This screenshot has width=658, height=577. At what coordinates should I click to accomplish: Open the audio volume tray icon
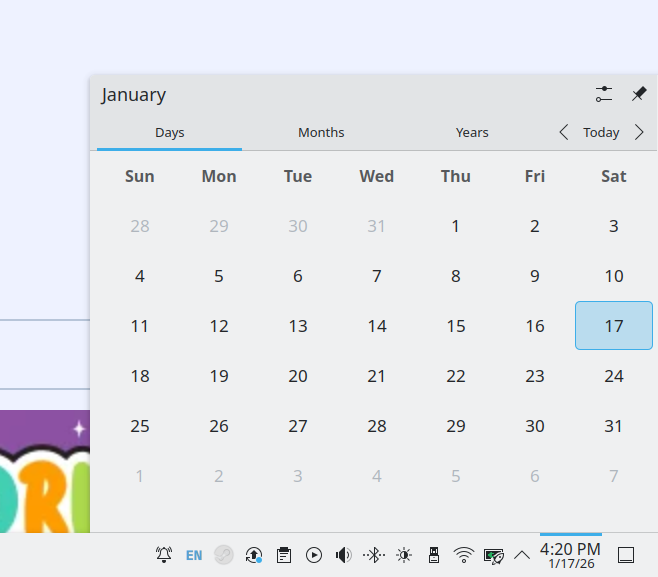click(344, 555)
